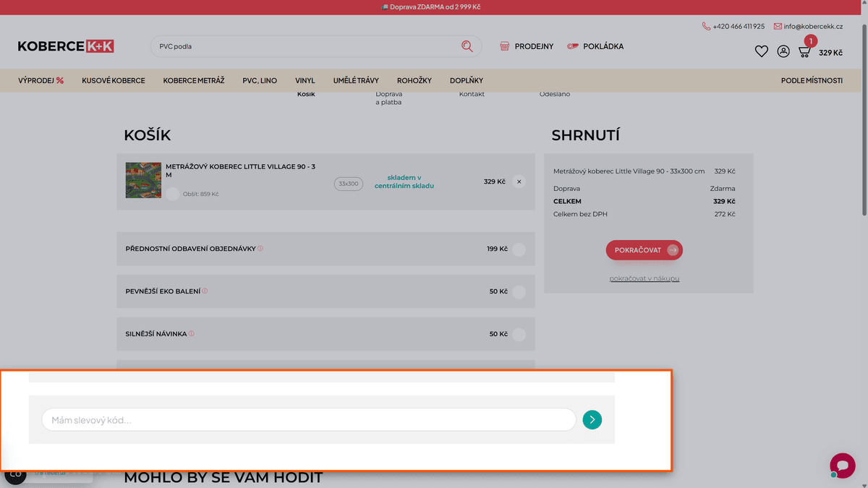Toggle the Obšít 859 Kč option

click(172, 194)
